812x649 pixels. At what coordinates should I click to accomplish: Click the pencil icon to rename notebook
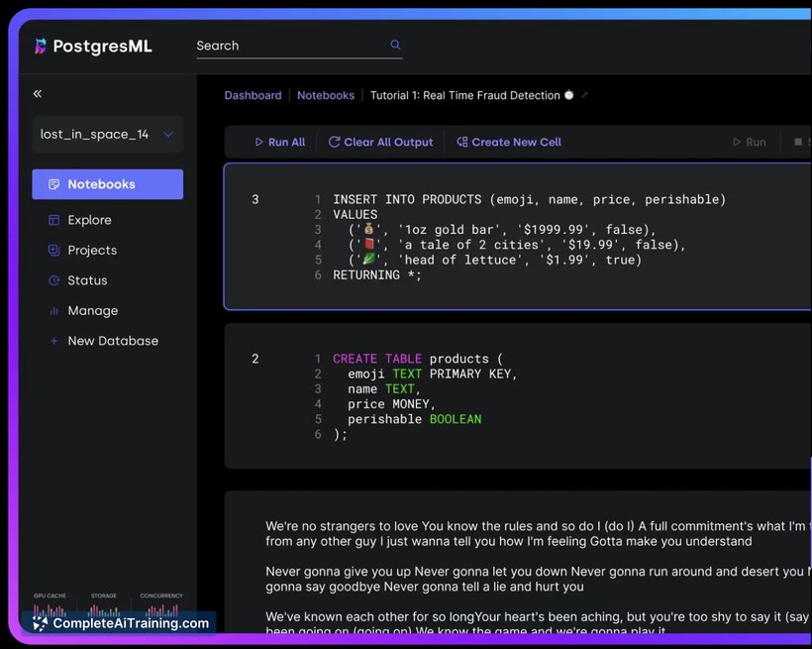click(584, 96)
